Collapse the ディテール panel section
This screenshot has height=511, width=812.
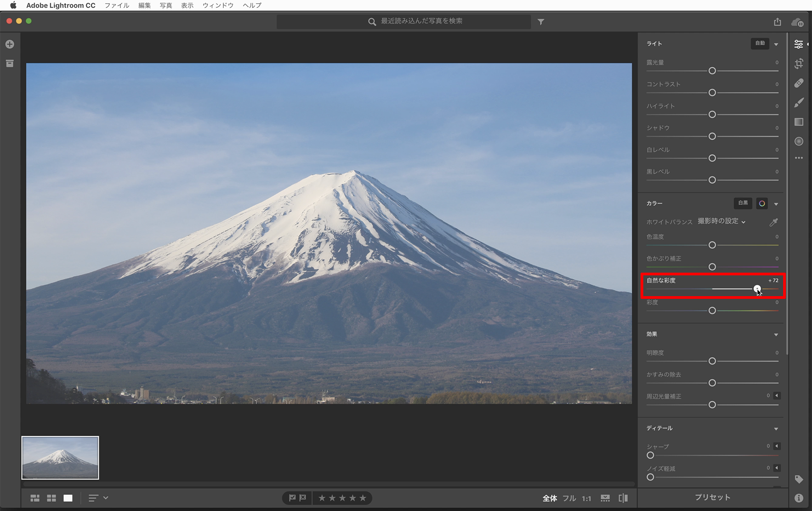[x=776, y=428]
